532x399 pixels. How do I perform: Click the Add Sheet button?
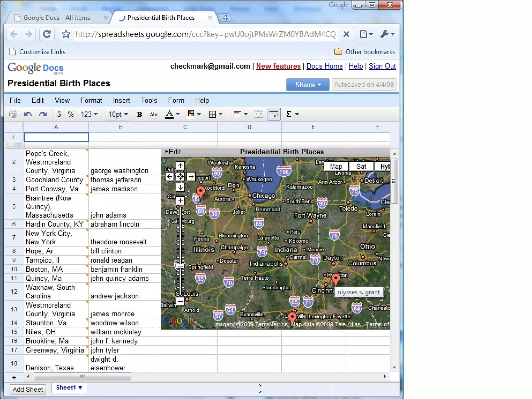coord(28,389)
